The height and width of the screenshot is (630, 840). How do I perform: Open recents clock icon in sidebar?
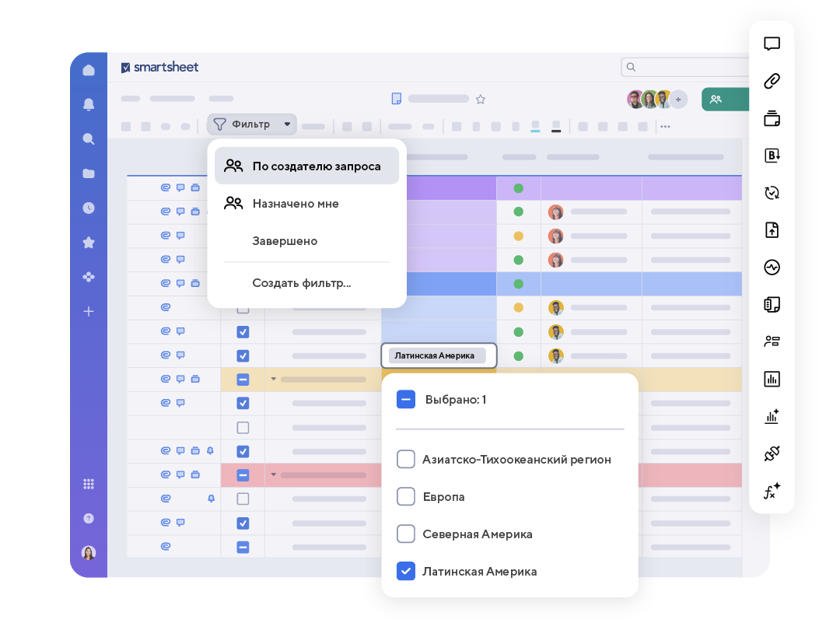pos(89,208)
